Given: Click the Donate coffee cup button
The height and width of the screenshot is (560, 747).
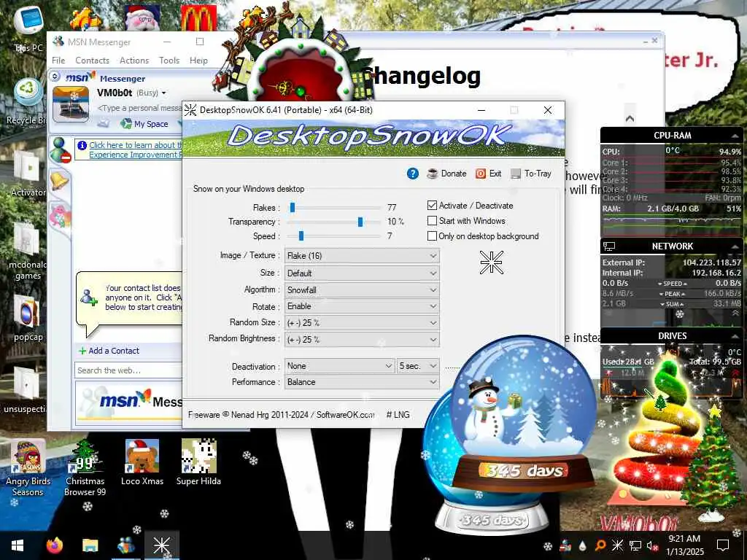Looking at the screenshot, I should tap(446, 174).
